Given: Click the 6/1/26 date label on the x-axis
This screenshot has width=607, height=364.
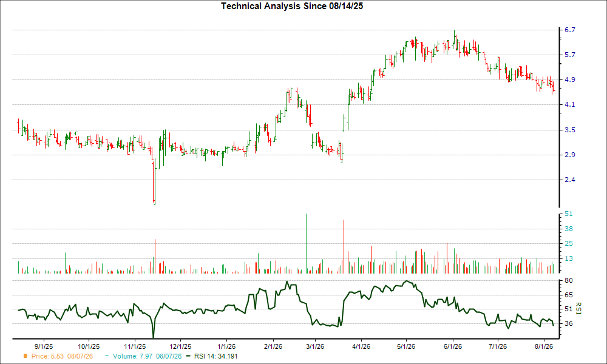Looking at the screenshot, I should 453,346.
